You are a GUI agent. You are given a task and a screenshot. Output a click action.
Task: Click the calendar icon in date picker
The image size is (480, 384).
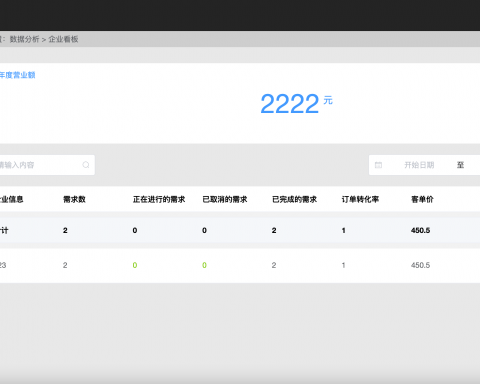point(378,165)
